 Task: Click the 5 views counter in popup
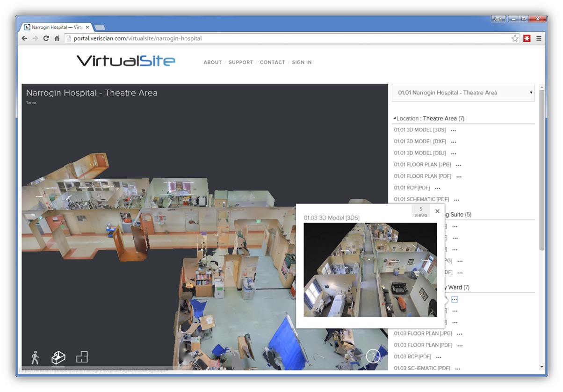pyautogui.click(x=421, y=212)
